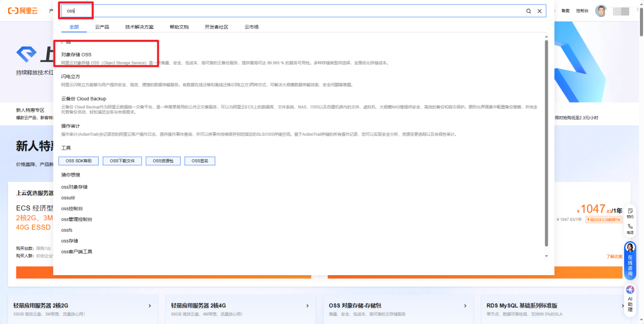Choose suggestion oss客户端工具
Screen dimensions: 644x324
(77, 252)
